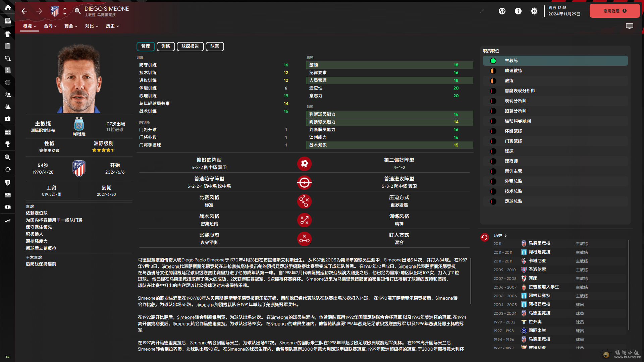Image resolution: width=644 pixels, height=362 pixels.
Task: Open the Schedule calendar icon in sidebar
Action: click(x=8, y=132)
